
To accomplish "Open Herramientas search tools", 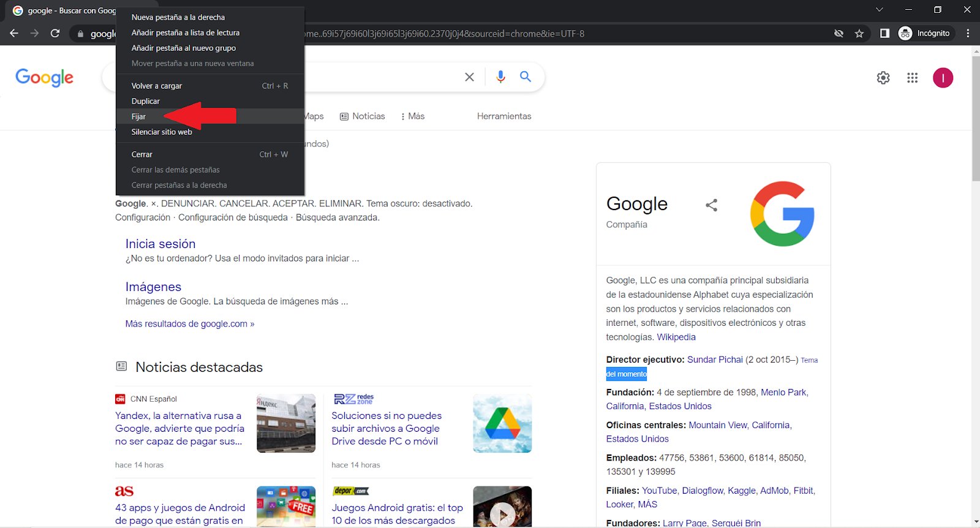I will [504, 116].
